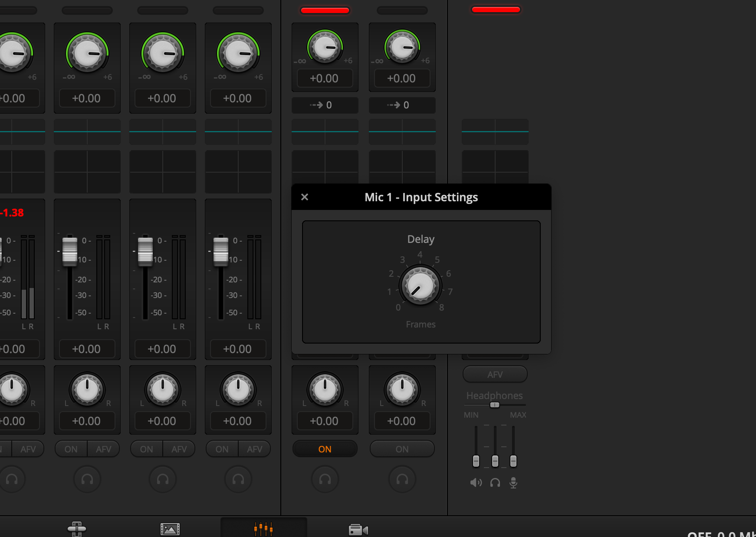Click fader level field of strip left of Mic 1

238,349
